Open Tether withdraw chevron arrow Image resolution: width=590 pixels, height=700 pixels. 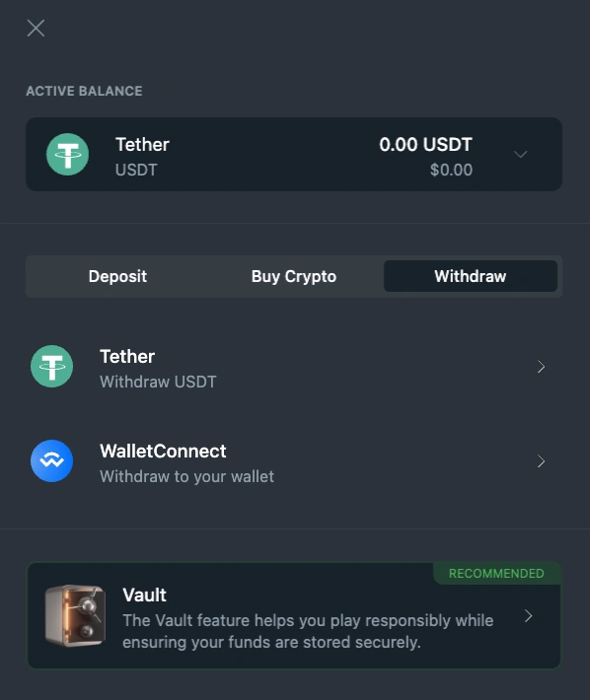[x=542, y=367]
